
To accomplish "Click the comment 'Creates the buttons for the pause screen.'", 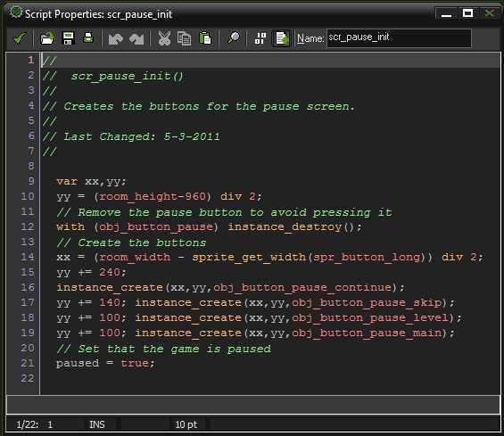I will tap(210, 106).
